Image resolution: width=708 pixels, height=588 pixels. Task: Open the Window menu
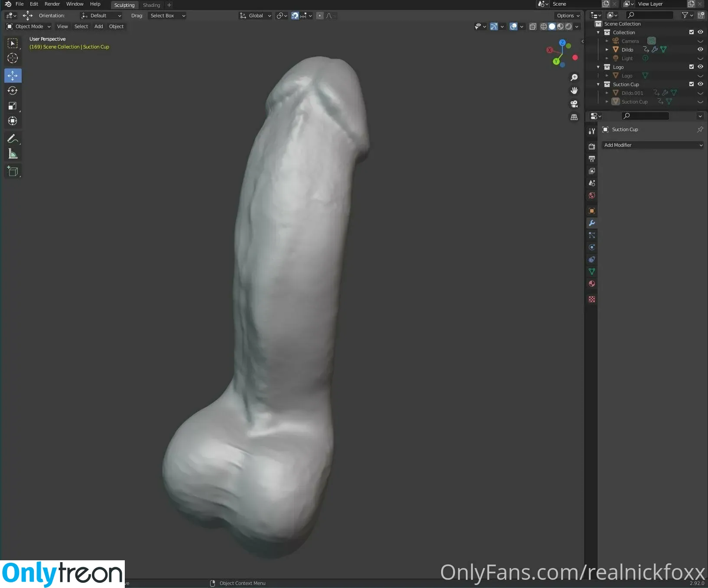point(75,4)
